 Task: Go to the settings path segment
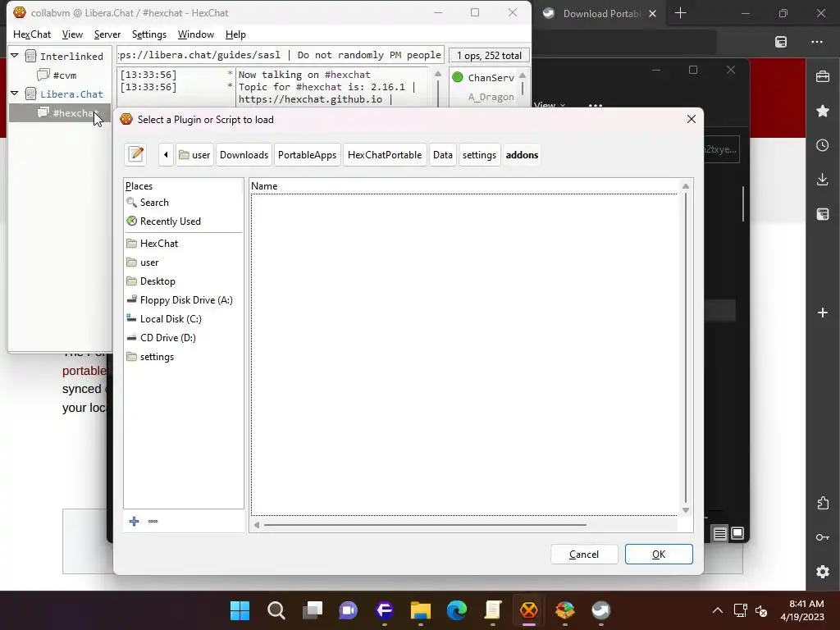coord(479,155)
